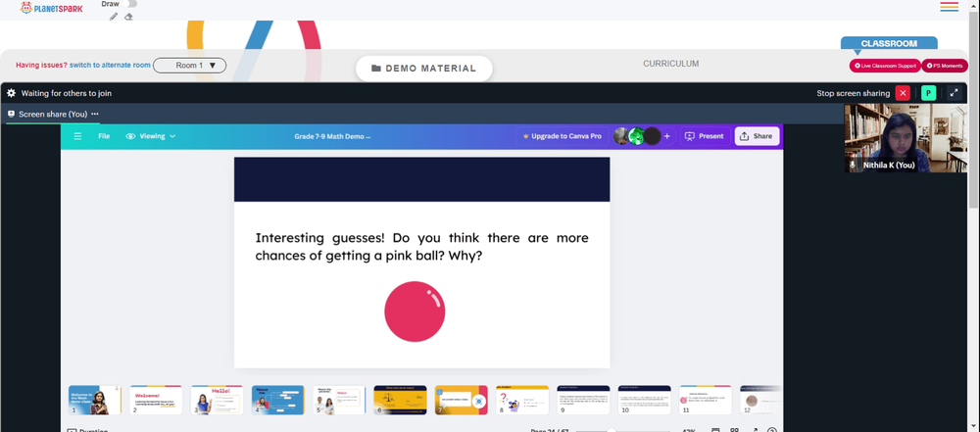
Task: Click the microphone icon on video tile
Action: (x=852, y=165)
